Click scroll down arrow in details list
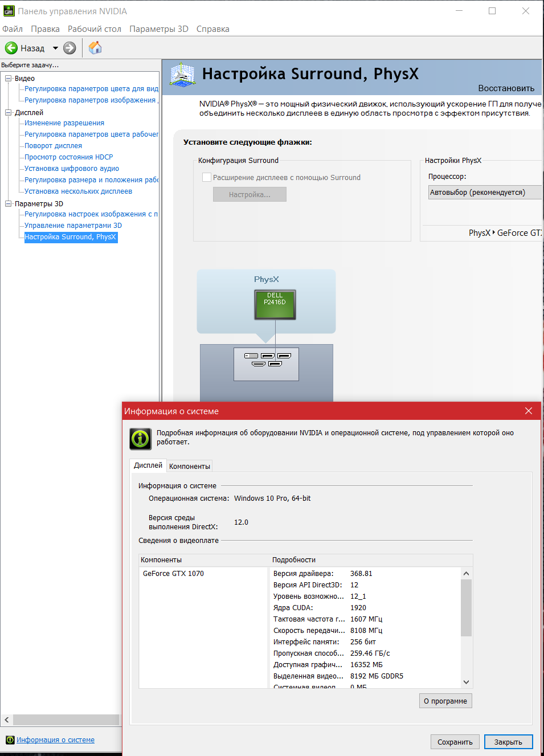Image resolution: width=544 pixels, height=756 pixels. pyautogui.click(x=466, y=682)
